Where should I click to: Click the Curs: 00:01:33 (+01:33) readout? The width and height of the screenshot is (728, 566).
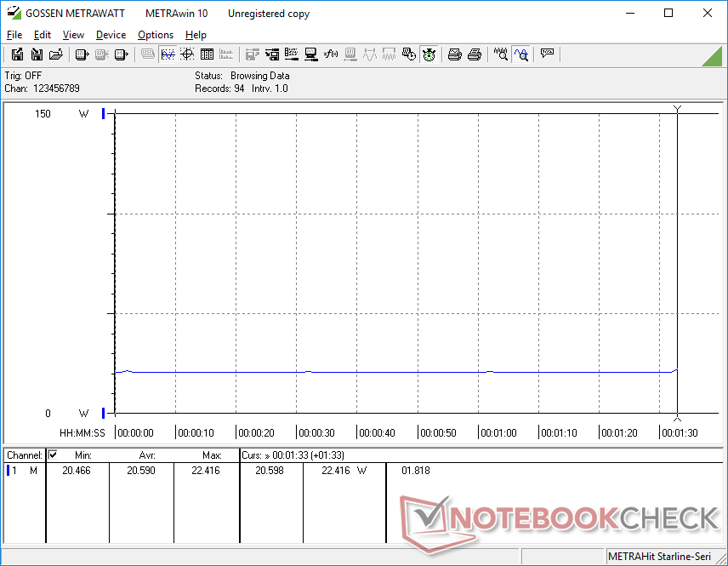293,455
